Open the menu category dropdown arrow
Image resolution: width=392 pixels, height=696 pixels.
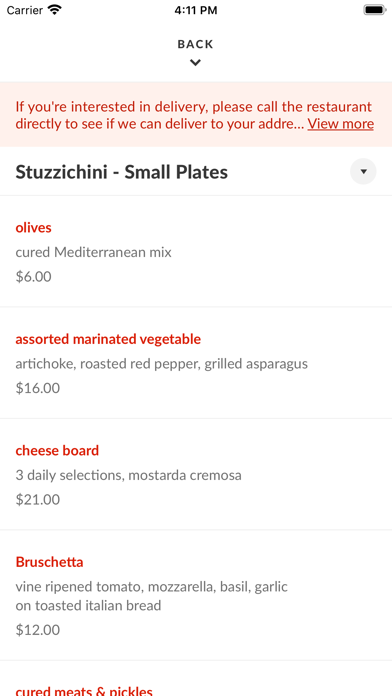click(363, 171)
